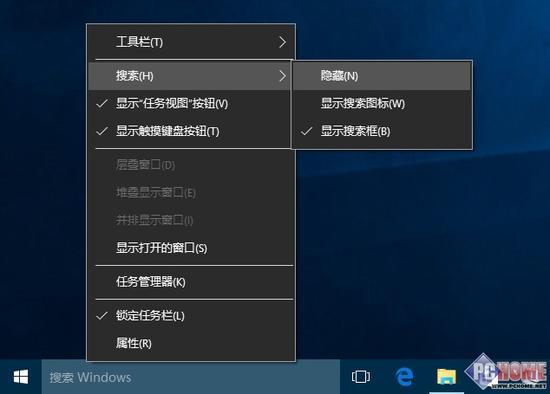Image resolution: width=550 pixels, height=394 pixels.
Task: Expand the 工具栏(T) submenu
Action: [191, 42]
